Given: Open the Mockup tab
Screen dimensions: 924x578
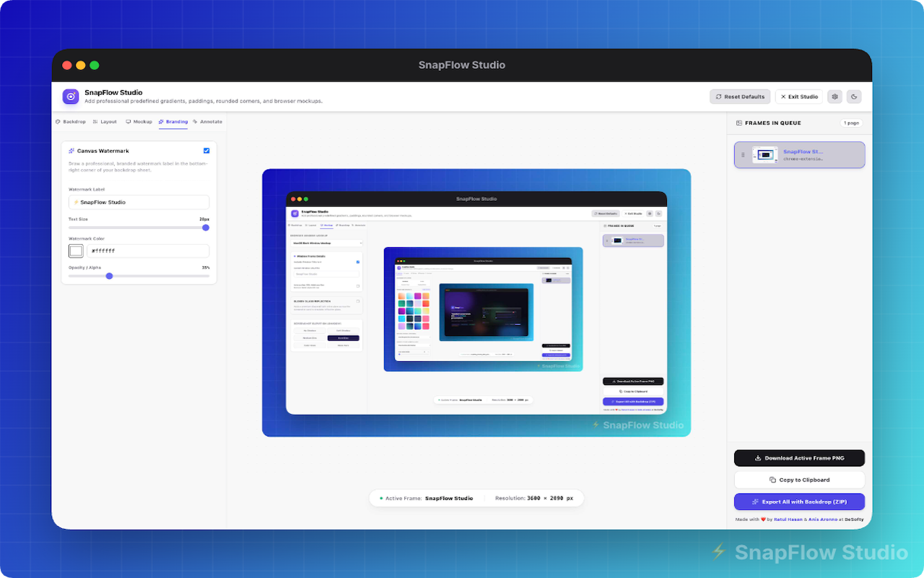Looking at the screenshot, I should click(139, 121).
